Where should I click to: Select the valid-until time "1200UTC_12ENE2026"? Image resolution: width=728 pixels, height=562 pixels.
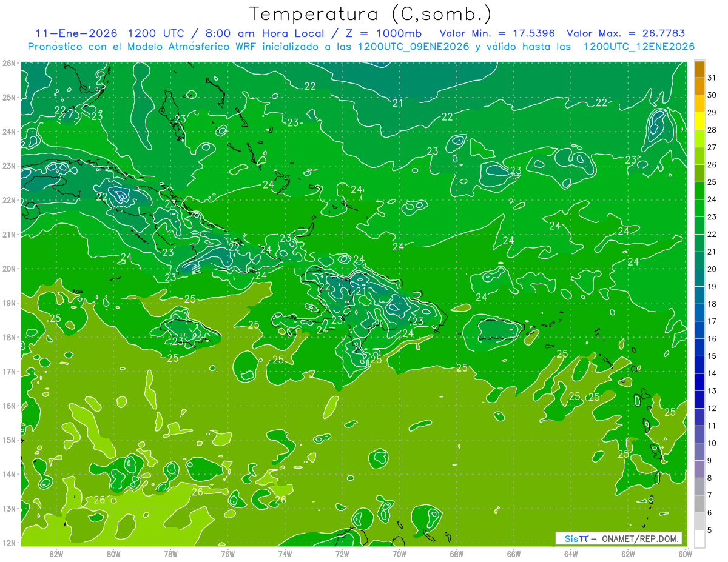pos(639,47)
